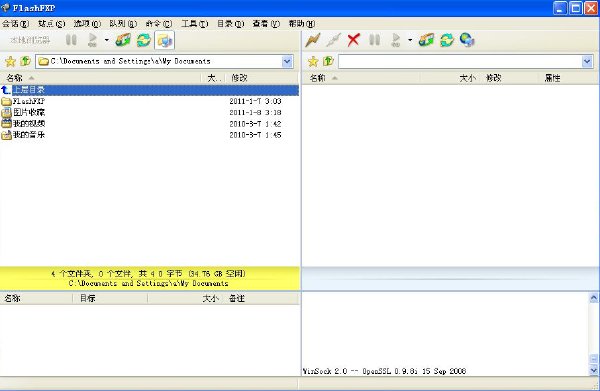Screen dimensions: 600x391
Task: Click the queue 备注 column header
Action: (262, 298)
